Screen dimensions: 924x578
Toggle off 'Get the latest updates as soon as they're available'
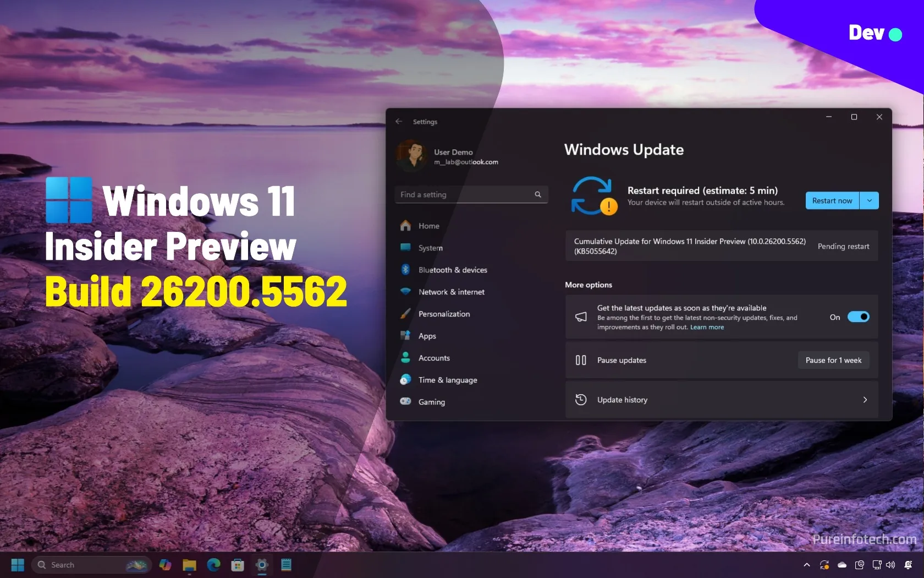click(859, 317)
